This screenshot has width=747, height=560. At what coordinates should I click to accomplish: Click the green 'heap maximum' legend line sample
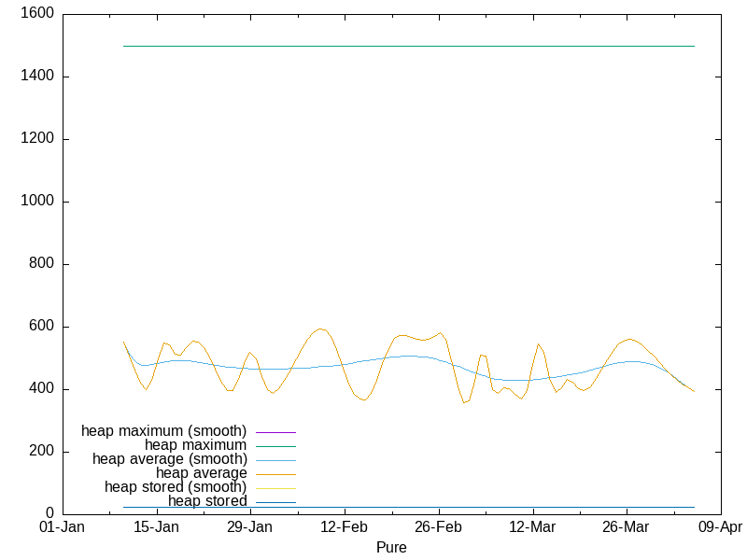[275, 446]
